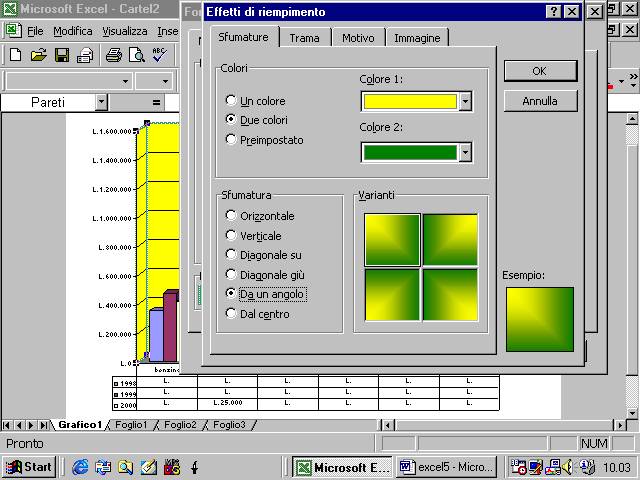The width and height of the screenshot is (640, 480).
Task: Click the MS-DOS quick launch icon
Action: 171,467
